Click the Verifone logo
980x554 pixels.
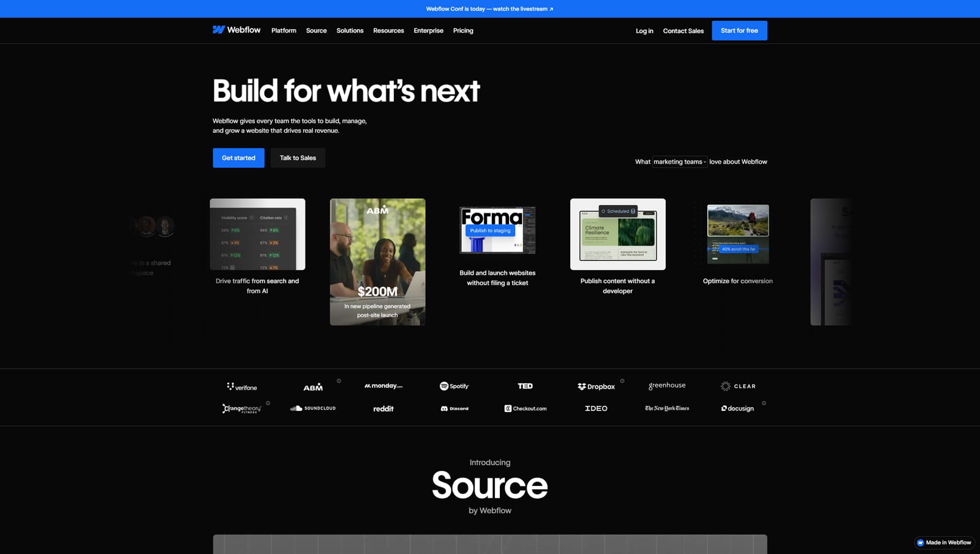click(242, 386)
